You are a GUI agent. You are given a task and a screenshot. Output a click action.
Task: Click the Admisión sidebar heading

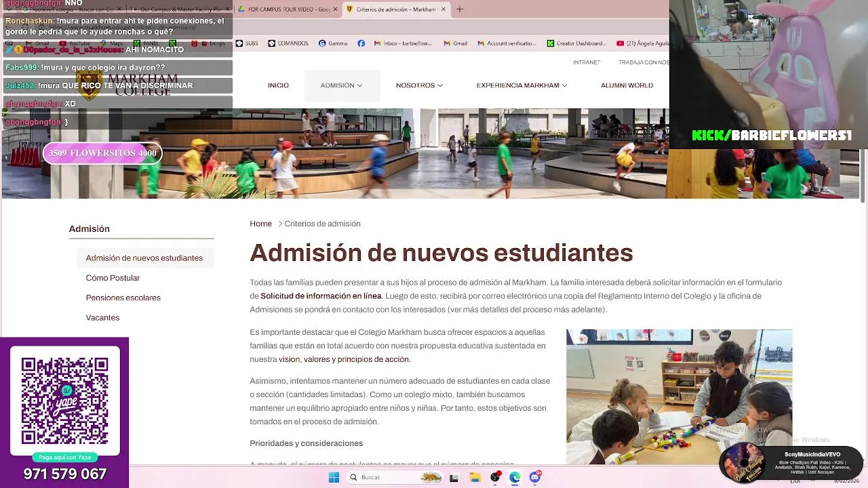click(x=89, y=228)
